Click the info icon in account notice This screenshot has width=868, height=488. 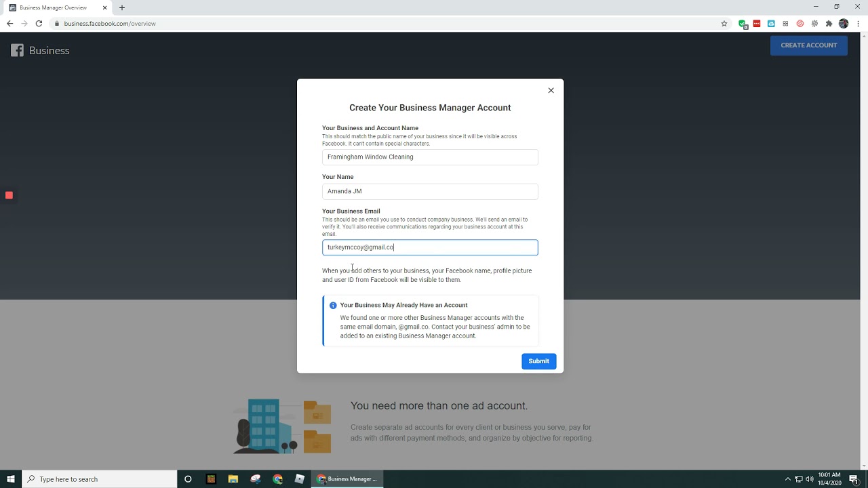[x=333, y=306]
